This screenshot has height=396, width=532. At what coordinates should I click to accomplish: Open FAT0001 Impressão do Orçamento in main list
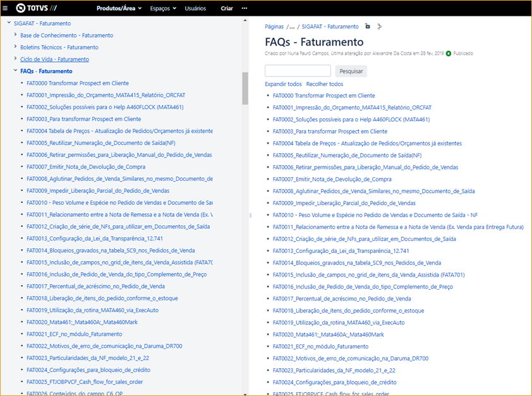(352, 108)
